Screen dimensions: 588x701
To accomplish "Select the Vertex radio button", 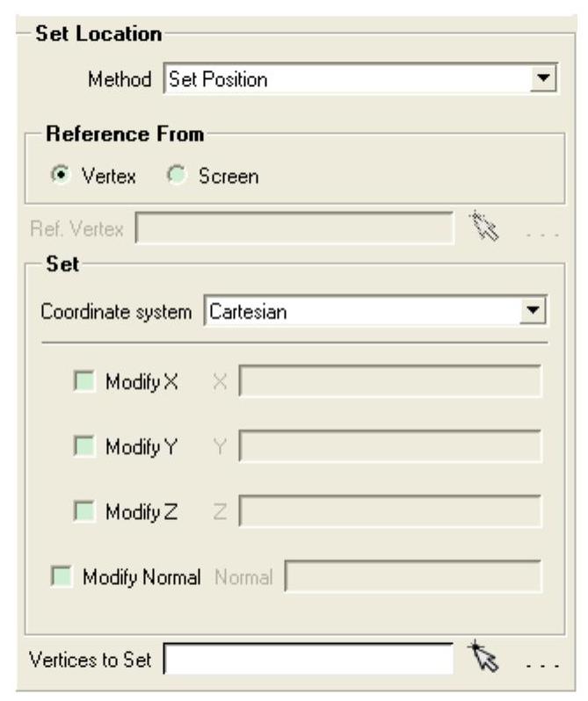I will (61, 174).
